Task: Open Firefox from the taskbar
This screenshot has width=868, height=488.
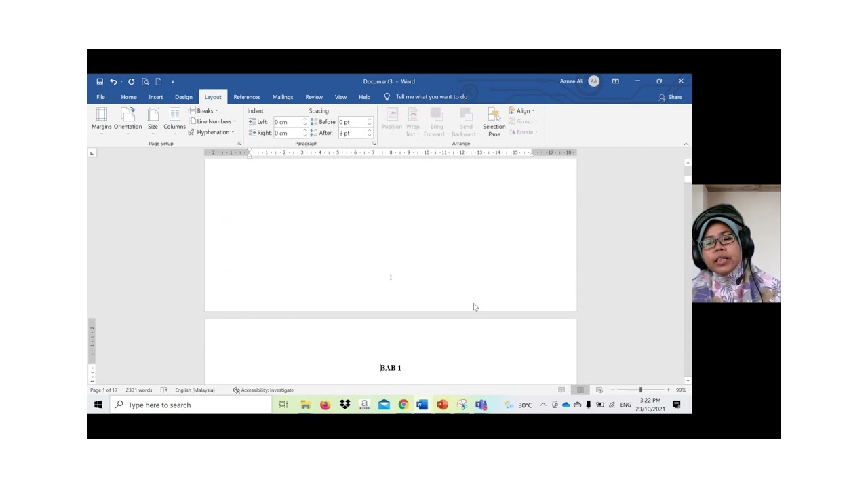Action: [325, 405]
